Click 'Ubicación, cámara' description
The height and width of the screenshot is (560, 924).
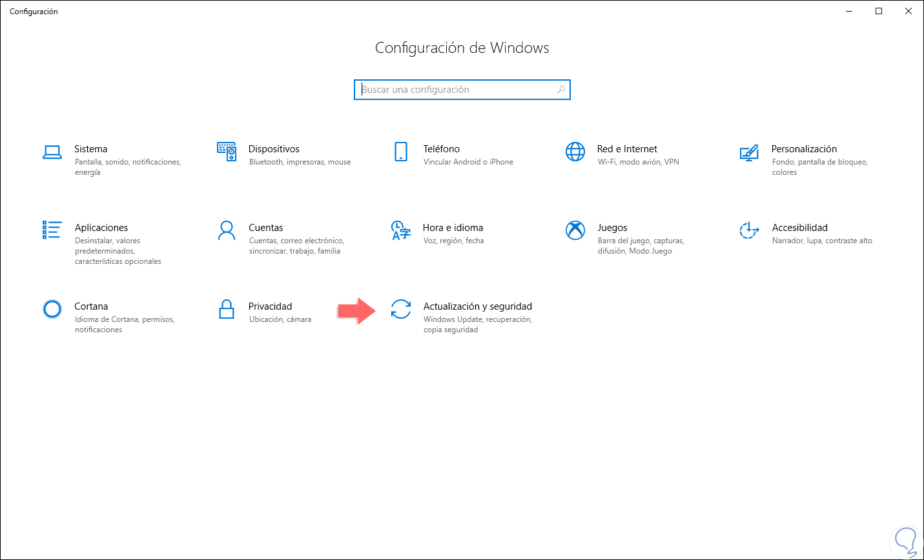[x=280, y=319]
